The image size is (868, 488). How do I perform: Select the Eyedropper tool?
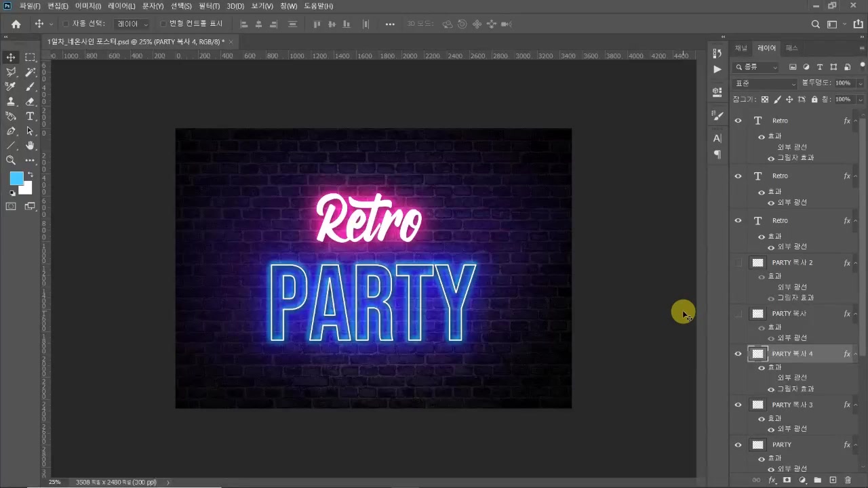[x=11, y=87]
